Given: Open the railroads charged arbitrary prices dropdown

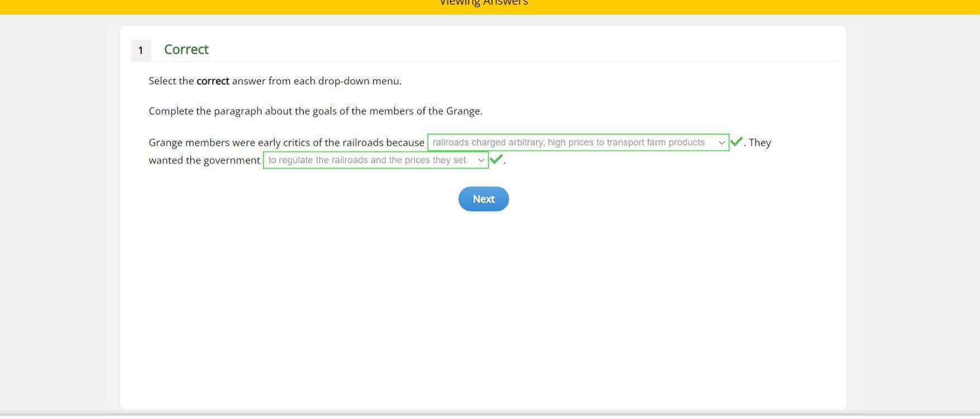Looking at the screenshot, I should pyautogui.click(x=578, y=142).
